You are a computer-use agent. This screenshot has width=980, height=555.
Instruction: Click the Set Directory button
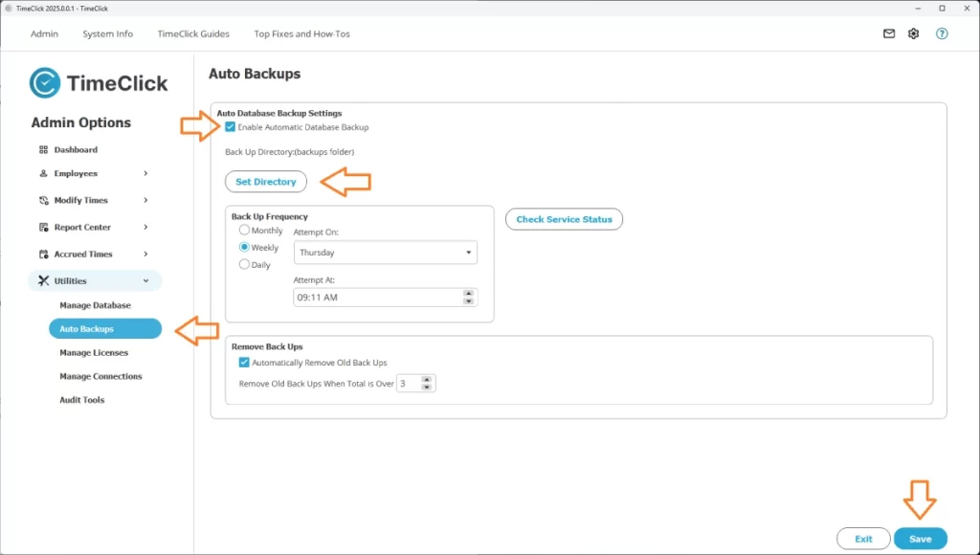265,181
